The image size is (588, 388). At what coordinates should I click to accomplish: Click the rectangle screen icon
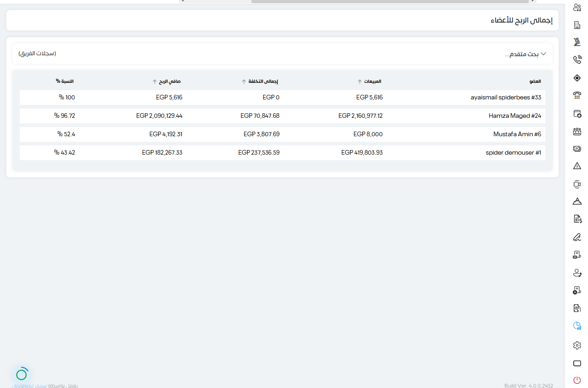click(577, 363)
